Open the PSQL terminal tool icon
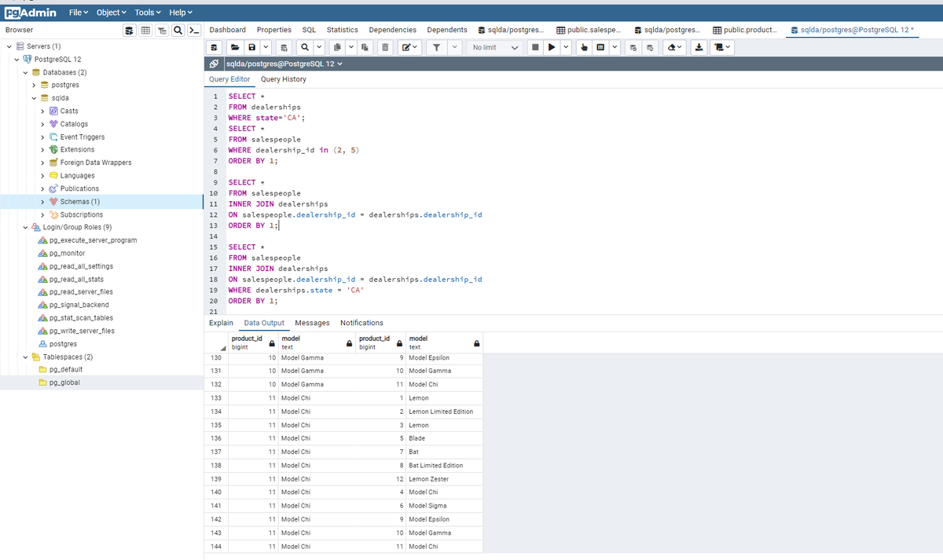 (x=194, y=30)
